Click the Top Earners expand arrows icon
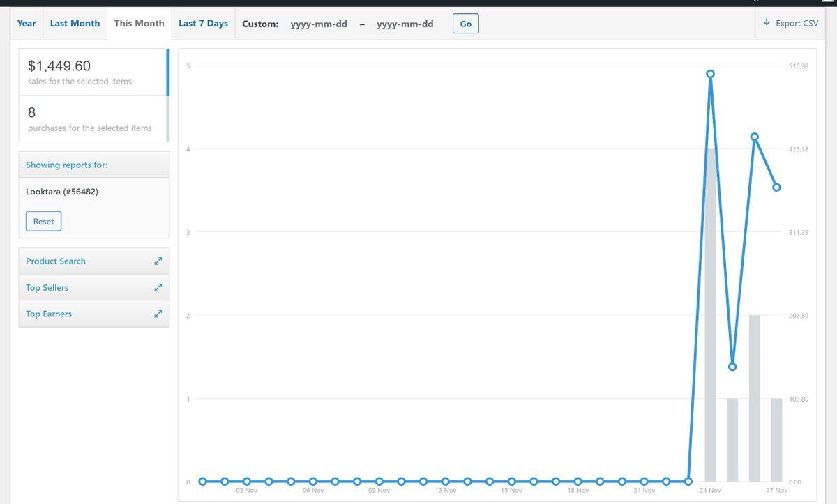This screenshot has height=504, width=837. coord(158,314)
